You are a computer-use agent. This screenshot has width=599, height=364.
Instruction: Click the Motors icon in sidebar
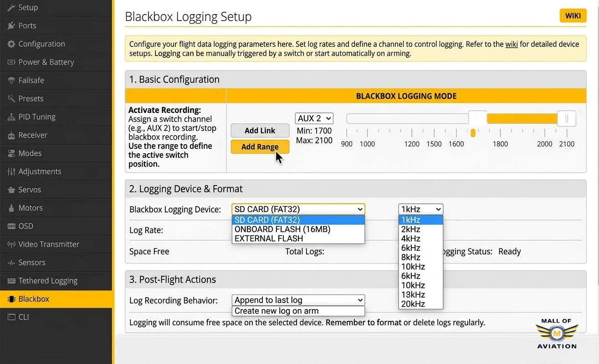tap(11, 208)
